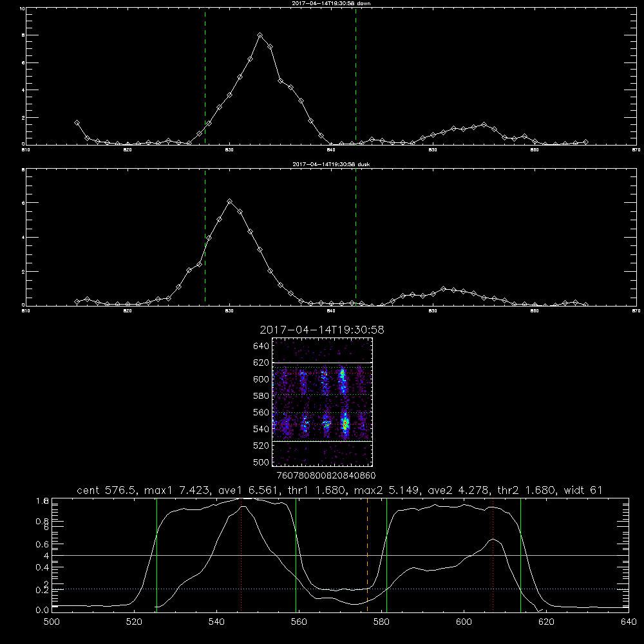Click the 500 label on bottom plot x-axis
The width and height of the screenshot is (644, 644).
(x=52, y=622)
